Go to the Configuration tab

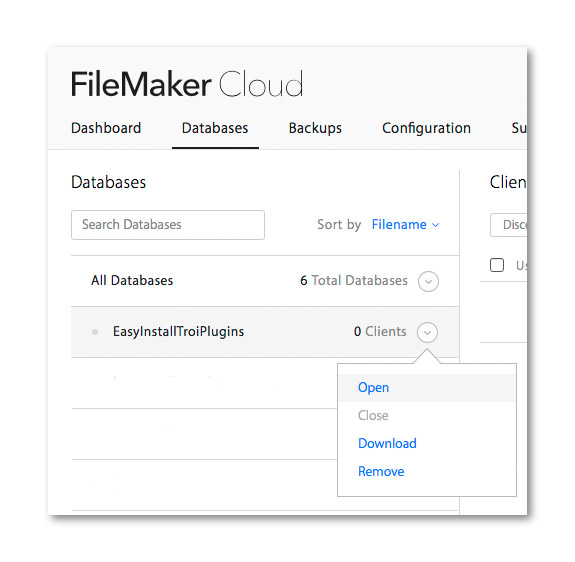[x=426, y=128]
